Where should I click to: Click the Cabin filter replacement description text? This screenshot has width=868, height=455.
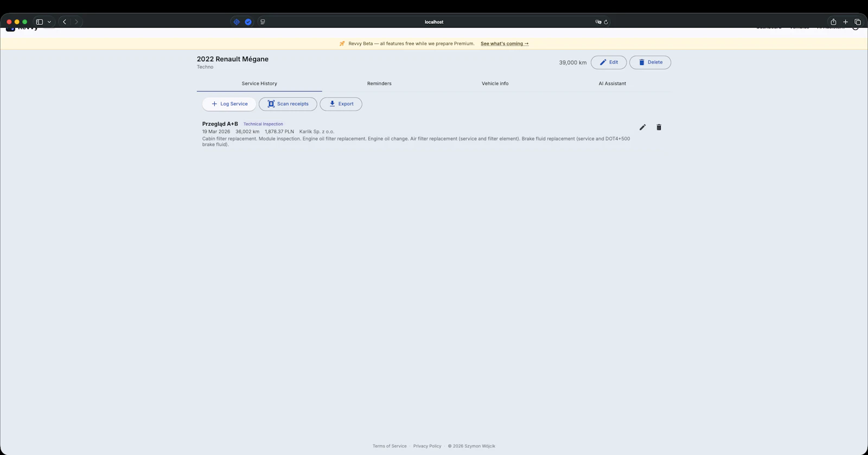[x=416, y=142]
